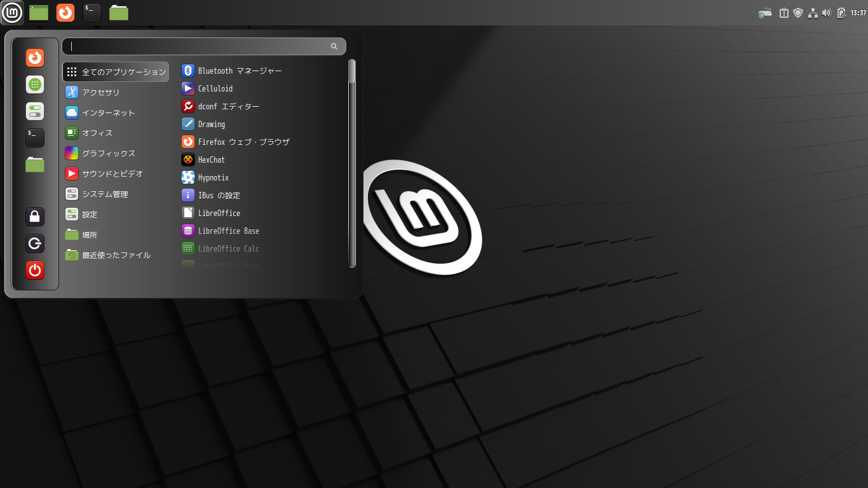
Task: Select the グラフィックス category
Action: (116, 153)
